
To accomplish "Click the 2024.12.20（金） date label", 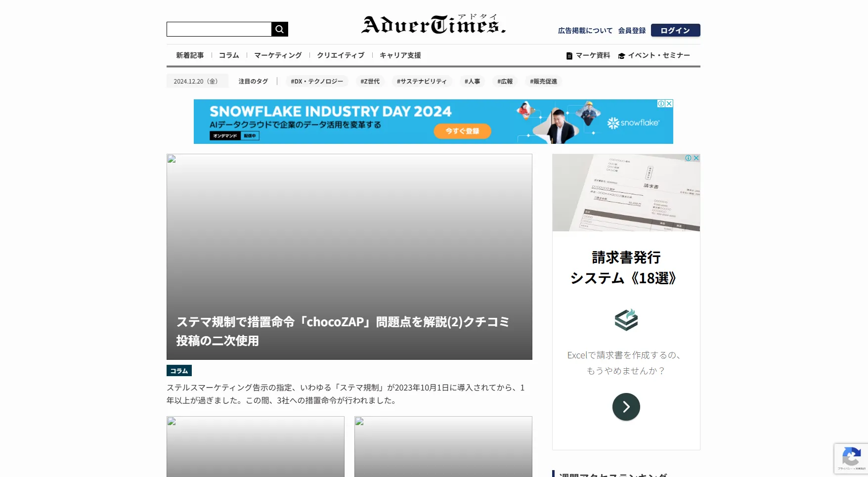I will 197,81.
